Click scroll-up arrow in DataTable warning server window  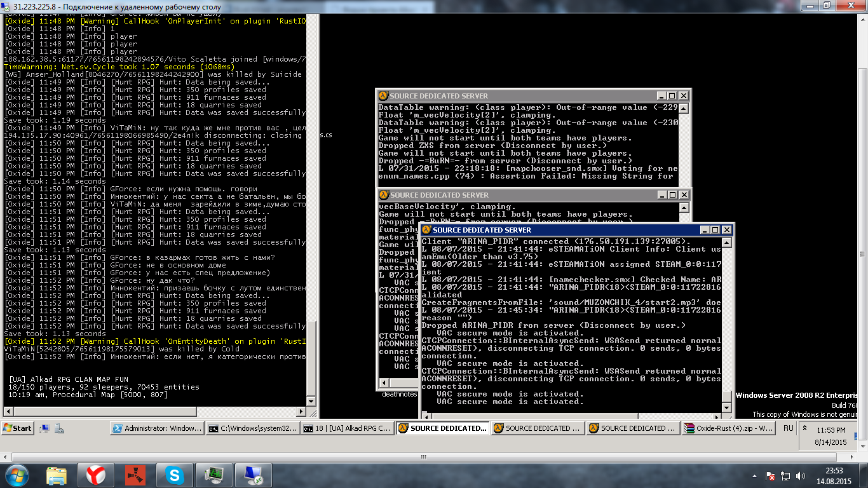pos(684,108)
